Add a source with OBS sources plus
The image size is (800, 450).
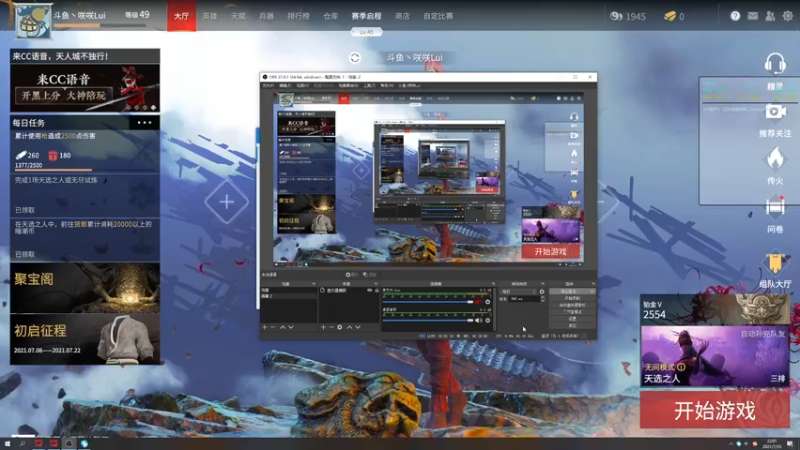point(323,327)
